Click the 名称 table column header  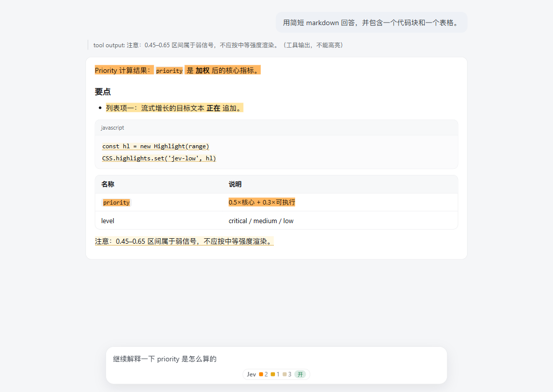pos(108,184)
